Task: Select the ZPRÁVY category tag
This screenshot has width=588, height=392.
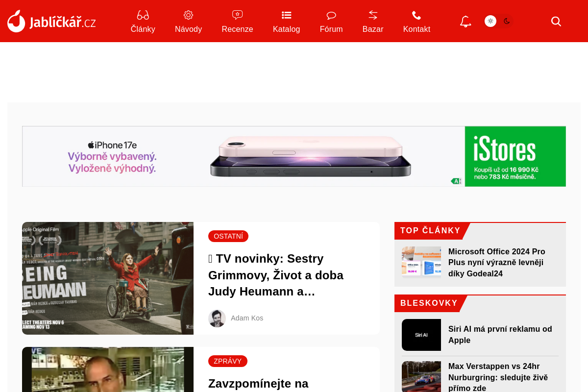Action: click(x=228, y=361)
